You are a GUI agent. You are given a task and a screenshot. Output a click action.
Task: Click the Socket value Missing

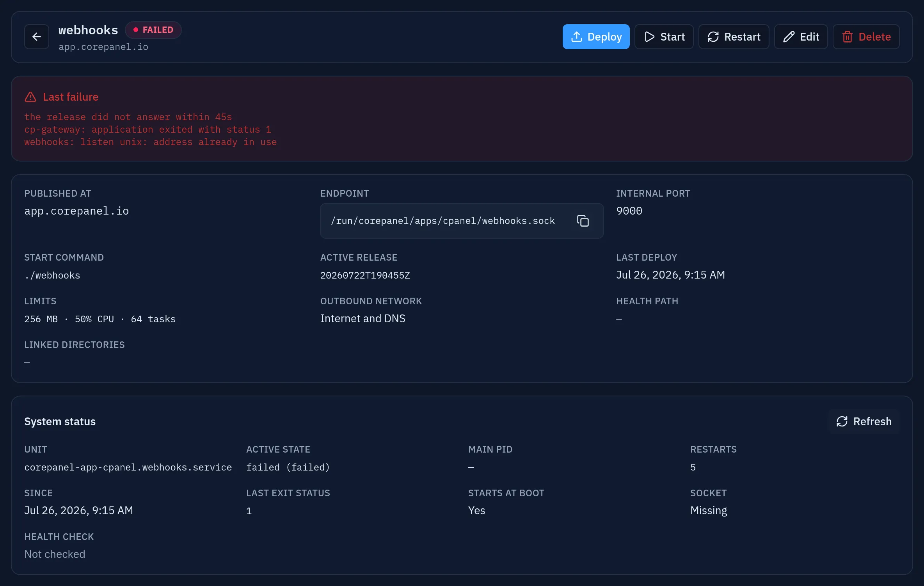click(709, 511)
